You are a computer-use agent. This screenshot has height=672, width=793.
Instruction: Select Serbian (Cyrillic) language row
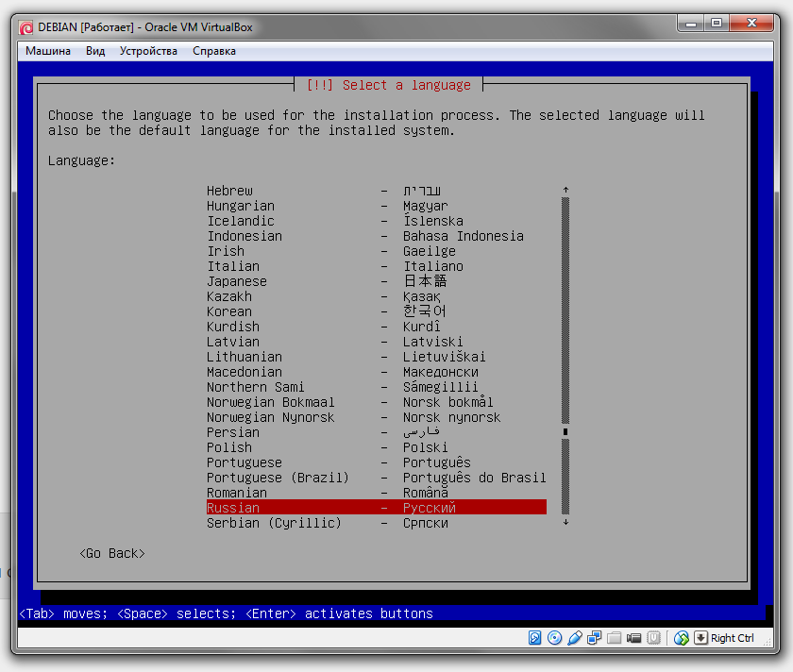click(377, 523)
